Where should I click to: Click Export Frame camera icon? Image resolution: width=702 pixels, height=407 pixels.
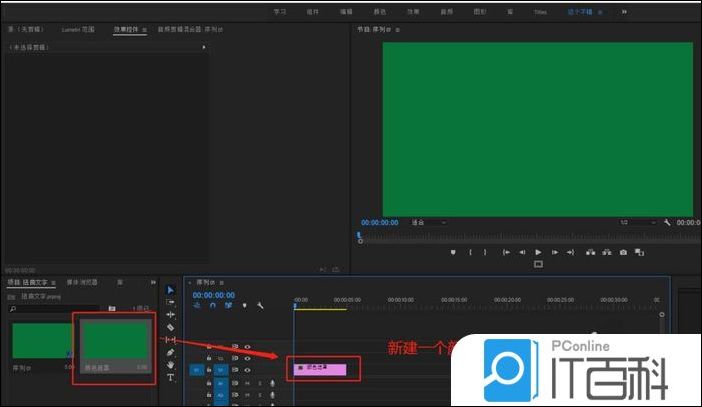tap(623, 252)
